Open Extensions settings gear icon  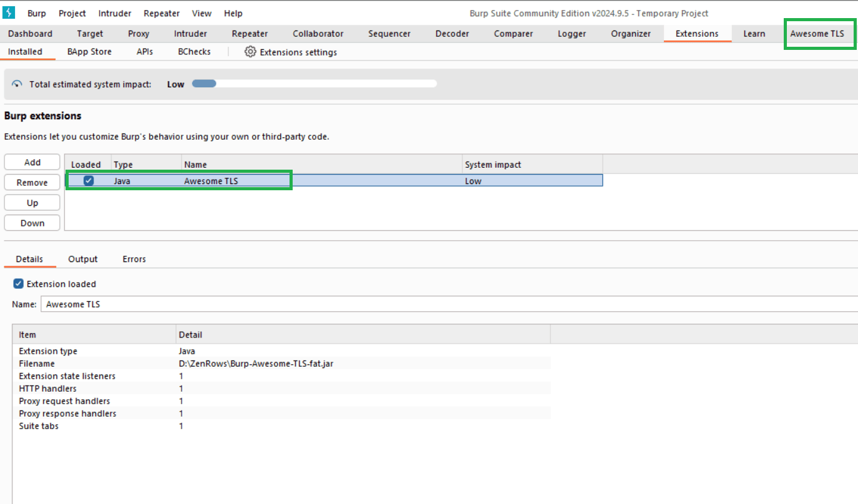(x=250, y=52)
